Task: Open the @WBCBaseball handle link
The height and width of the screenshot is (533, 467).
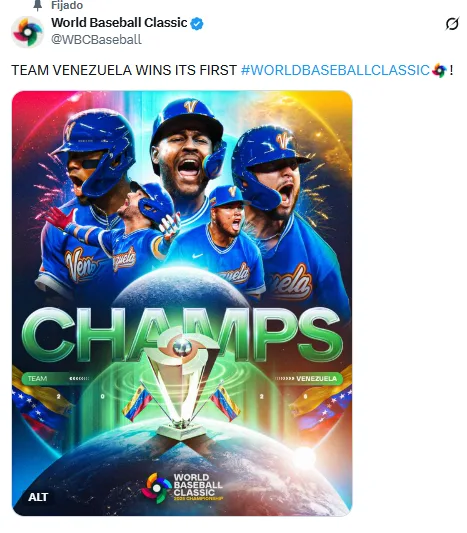Action: [96, 39]
